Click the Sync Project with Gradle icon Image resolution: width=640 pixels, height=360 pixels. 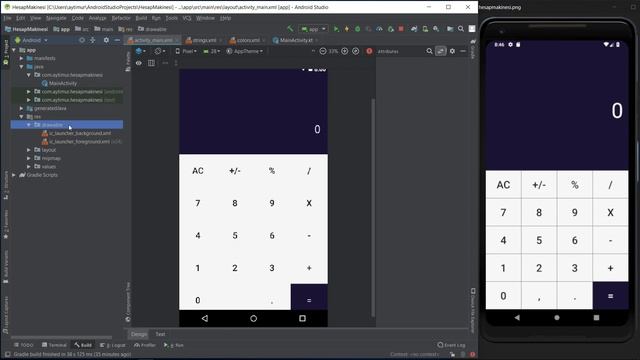[414, 29]
